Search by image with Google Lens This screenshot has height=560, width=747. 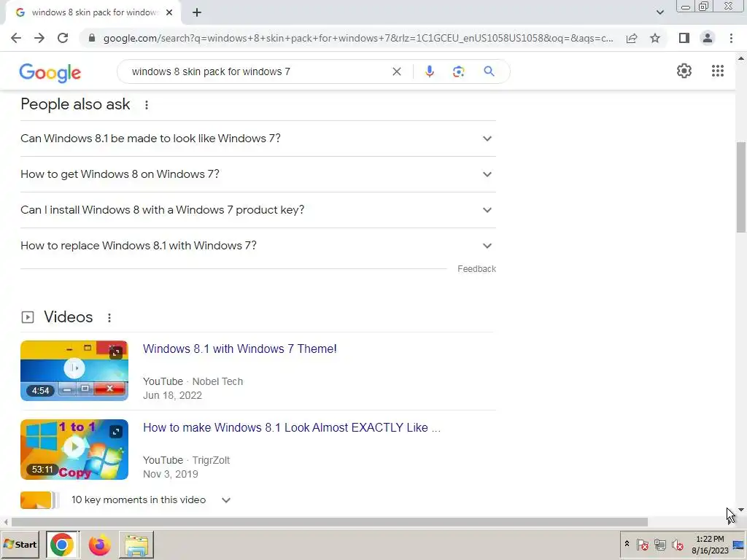pyautogui.click(x=458, y=71)
